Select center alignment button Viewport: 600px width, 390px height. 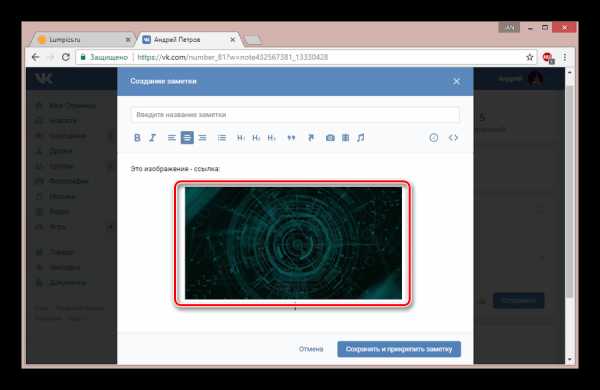point(187,138)
